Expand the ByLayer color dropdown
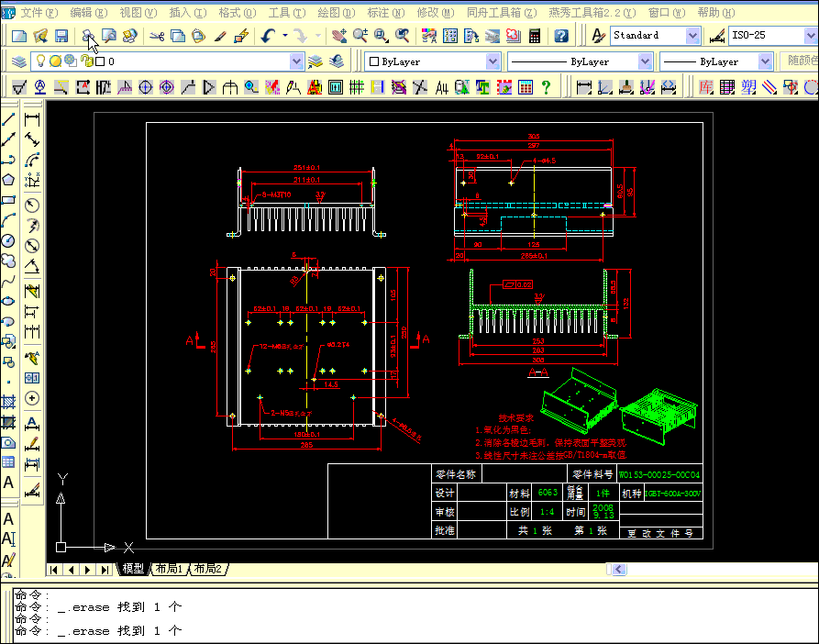 493,61
